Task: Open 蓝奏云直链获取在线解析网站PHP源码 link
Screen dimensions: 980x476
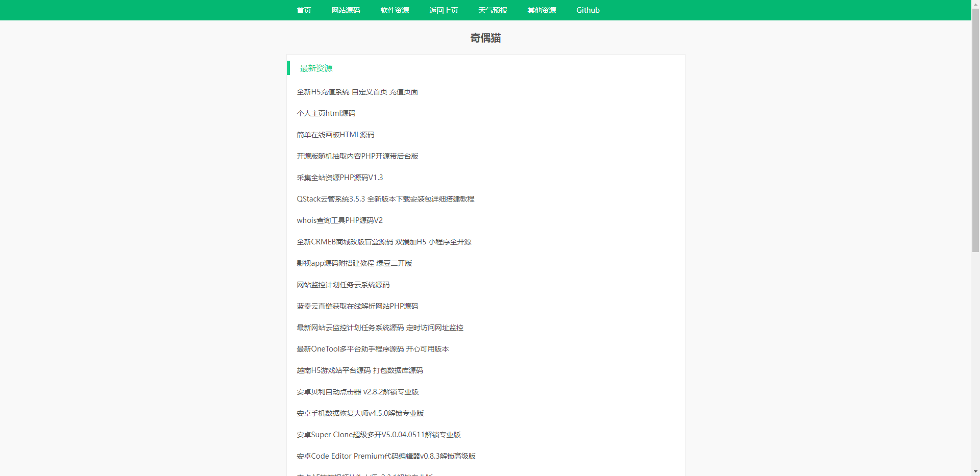Action: [357, 306]
